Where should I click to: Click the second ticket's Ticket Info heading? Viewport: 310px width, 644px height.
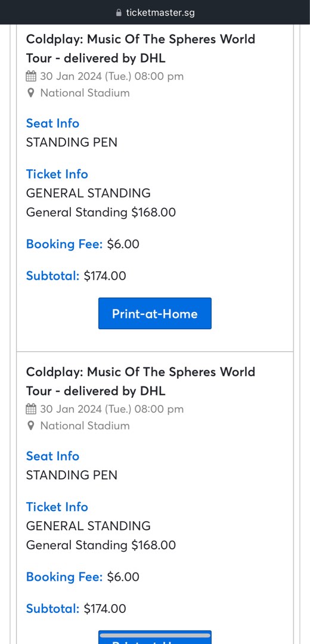click(x=57, y=507)
